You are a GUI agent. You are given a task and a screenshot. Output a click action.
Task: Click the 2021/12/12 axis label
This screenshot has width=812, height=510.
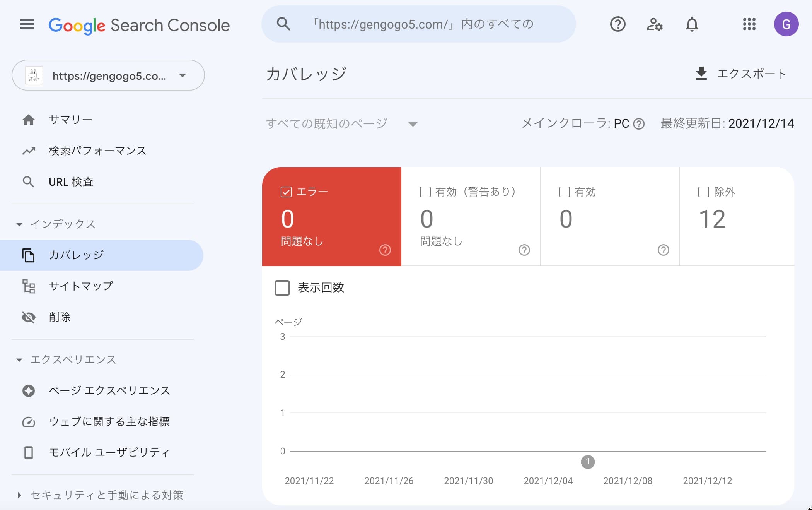[707, 481]
